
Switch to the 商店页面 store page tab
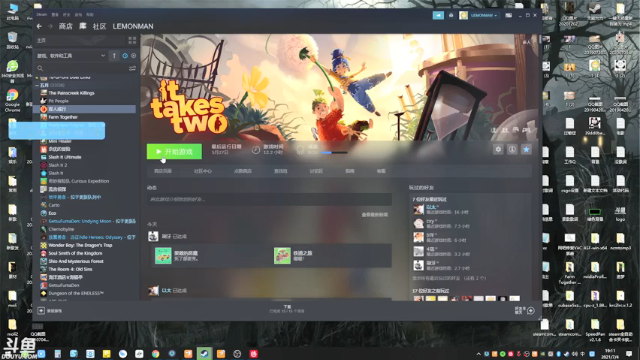tap(163, 171)
